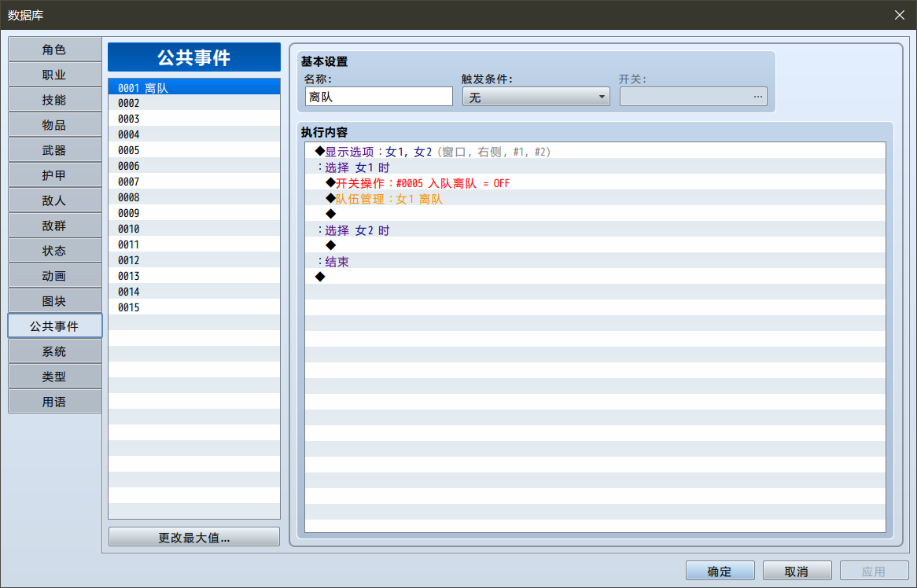This screenshot has height=588, width=917.
Task: Select common event 0009
Action: point(194,213)
